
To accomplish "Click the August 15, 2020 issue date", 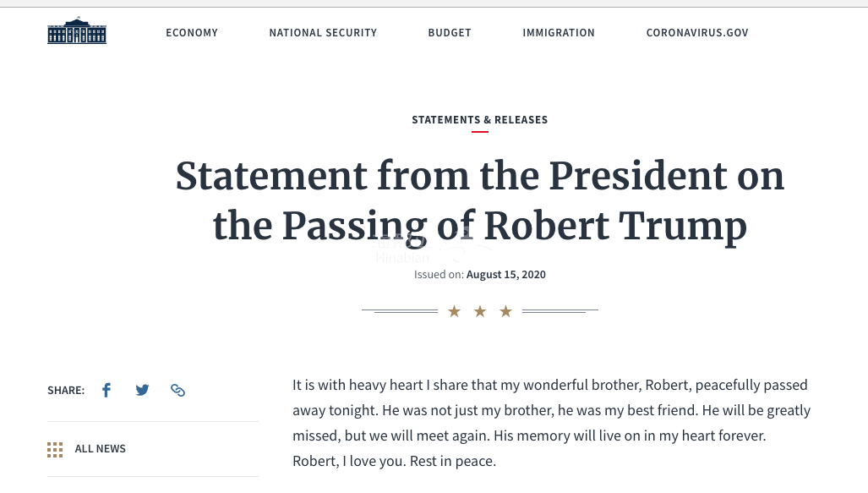I will point(506,275).
